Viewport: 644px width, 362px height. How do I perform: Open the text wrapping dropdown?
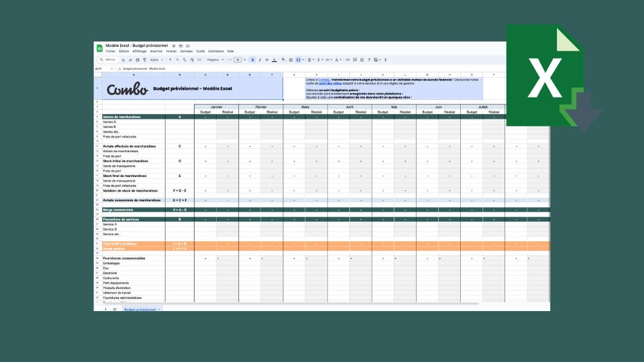tap(329, 60)
